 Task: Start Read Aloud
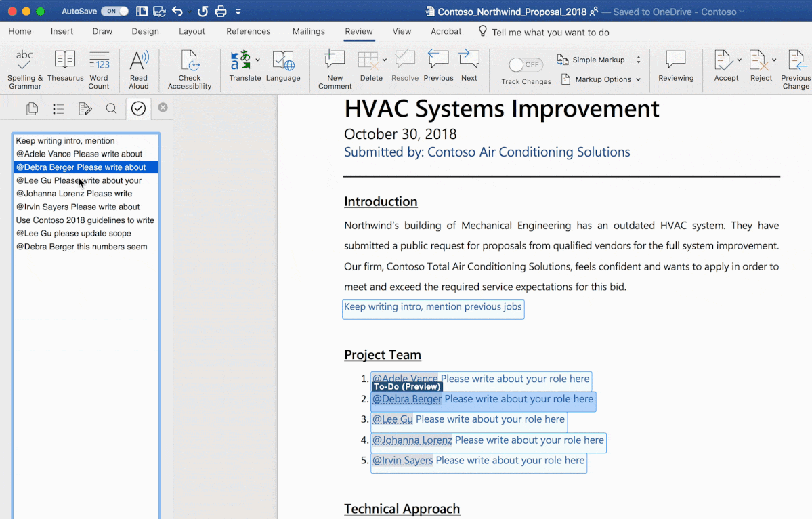pyautogui.click(x=139, y=70)
